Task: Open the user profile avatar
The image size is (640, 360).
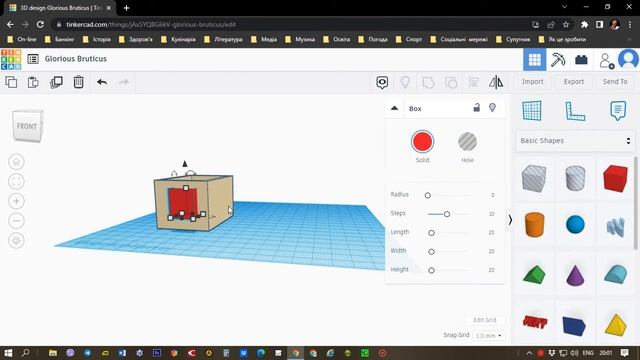Action: click(628, 59)
